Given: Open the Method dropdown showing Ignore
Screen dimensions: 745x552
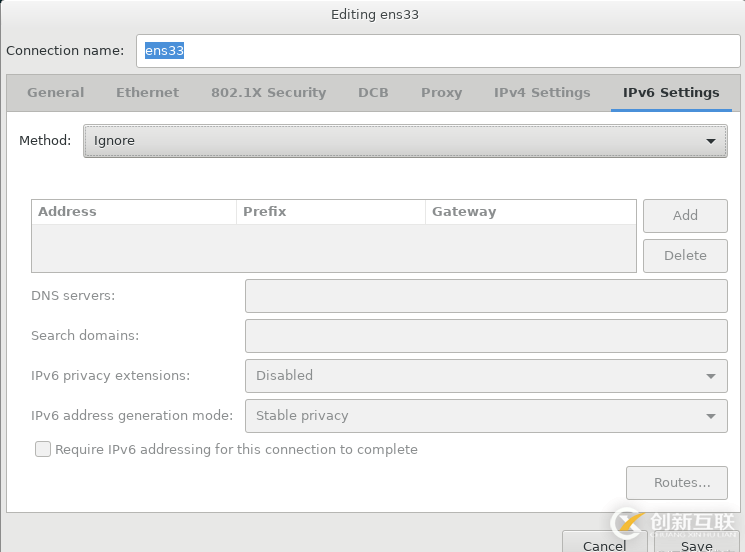Looking at the screenshot, I should (405, 141).
